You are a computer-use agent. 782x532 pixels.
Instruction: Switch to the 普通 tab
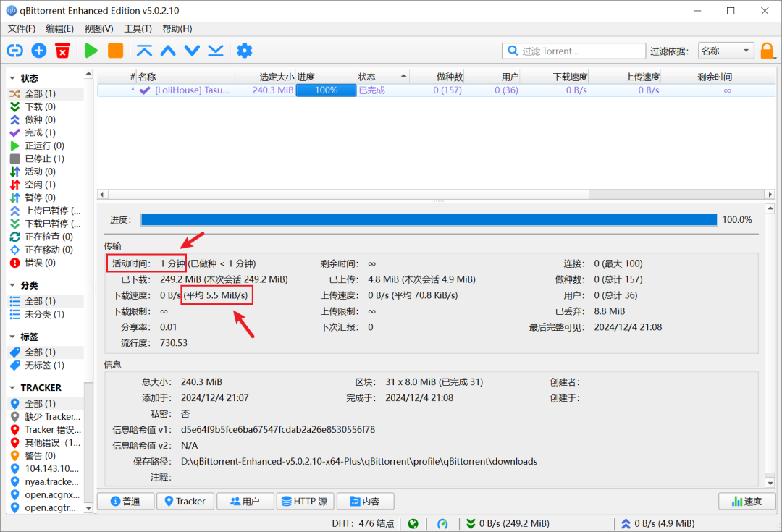(125, 501)
